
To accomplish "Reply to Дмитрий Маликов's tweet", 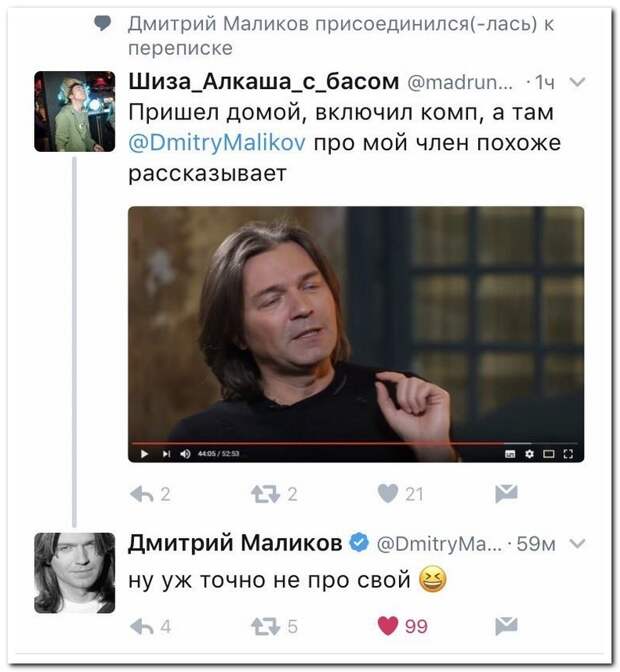I will [x=142, y=627].
